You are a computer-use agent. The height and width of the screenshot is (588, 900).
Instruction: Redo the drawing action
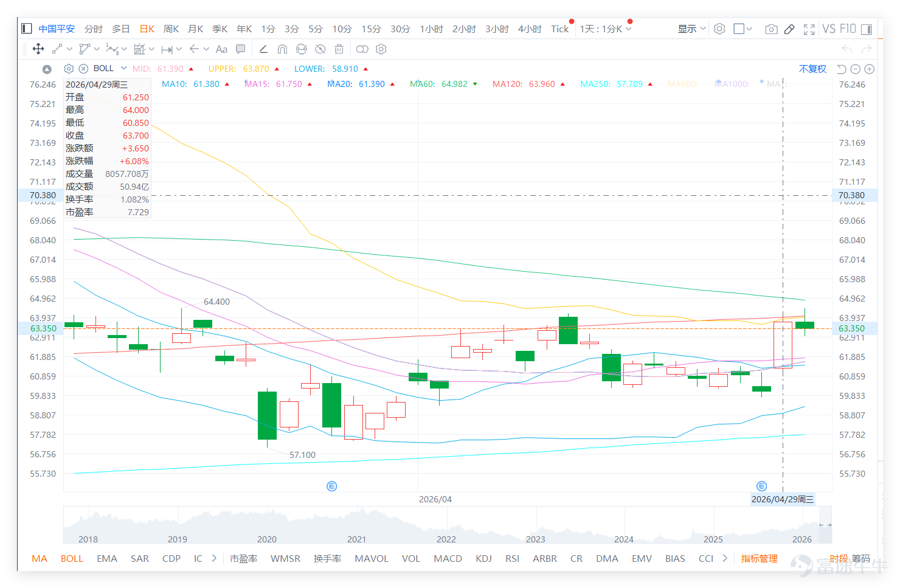tap(867, 49)
